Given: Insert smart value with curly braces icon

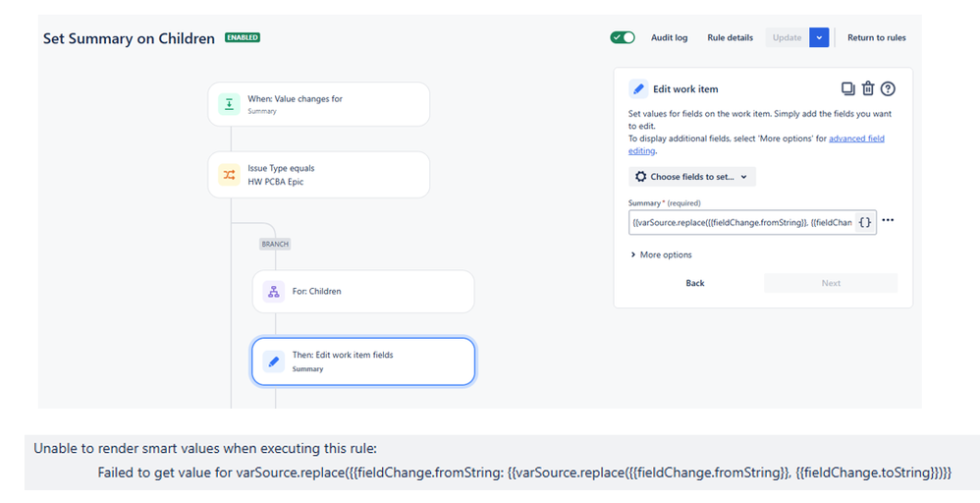Looking at the screenshot, I should [864, 223].
